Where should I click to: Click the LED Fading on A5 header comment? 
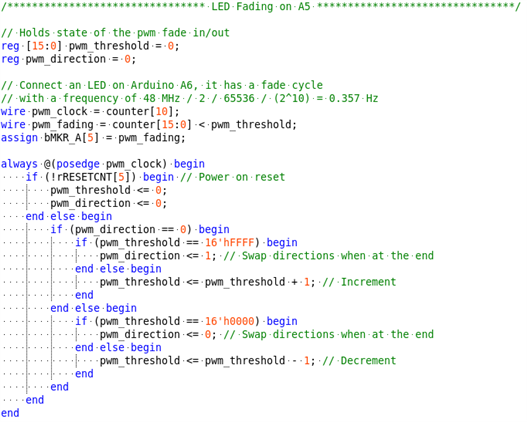click(260, 6)
